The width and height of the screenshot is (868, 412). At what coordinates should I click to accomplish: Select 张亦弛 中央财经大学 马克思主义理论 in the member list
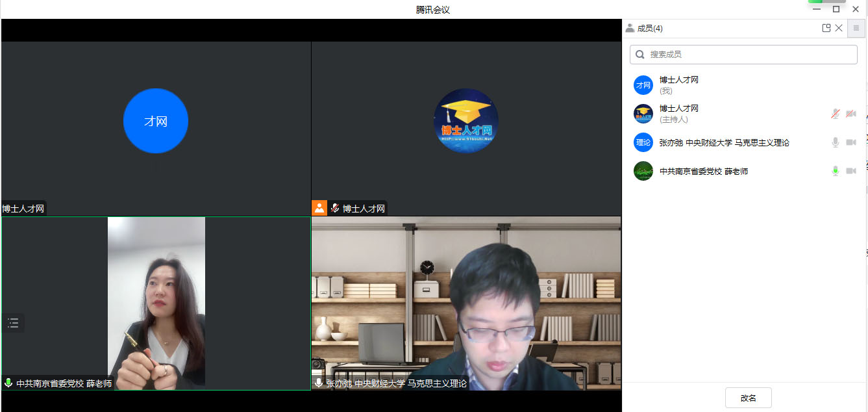[725, 142]
